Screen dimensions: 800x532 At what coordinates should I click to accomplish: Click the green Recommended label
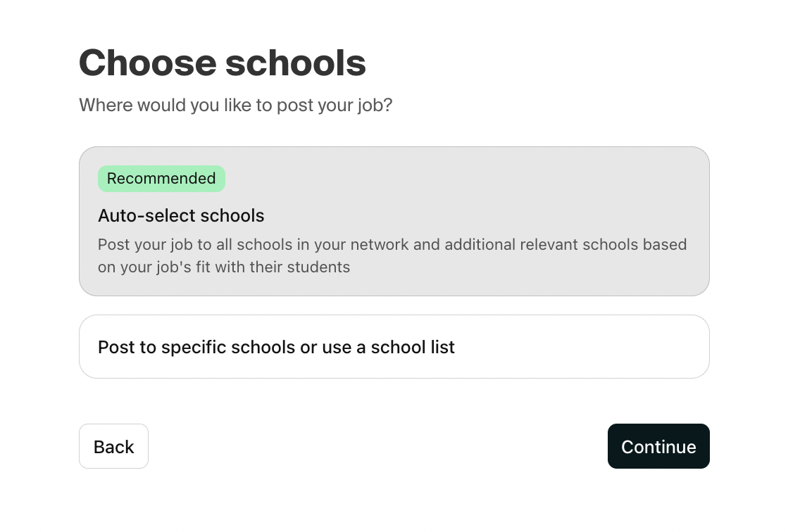(x=161, y=179)
